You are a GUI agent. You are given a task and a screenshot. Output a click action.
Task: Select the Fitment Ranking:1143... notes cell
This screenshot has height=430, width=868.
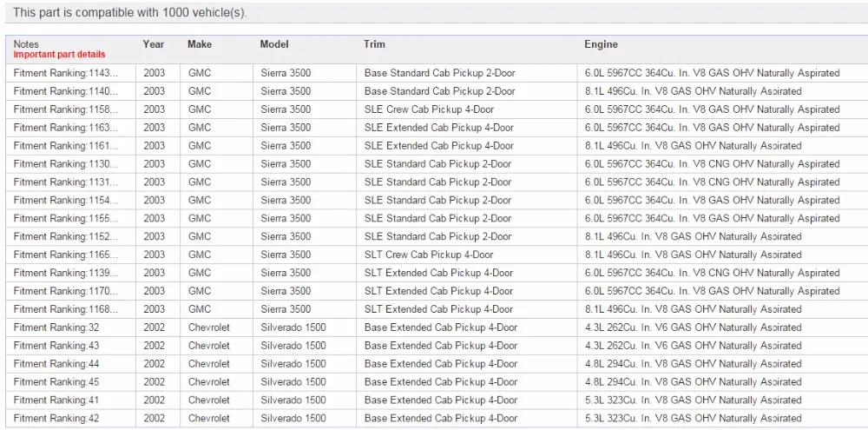pyautogui.click(x=71, y=73)
